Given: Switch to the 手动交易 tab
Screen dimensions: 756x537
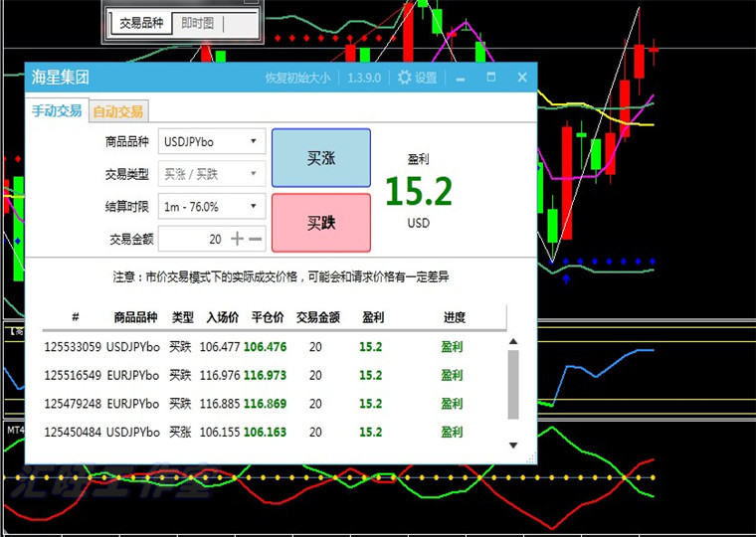Looking at the screenshot, I should pyautogui.click(x=57, y=111).
